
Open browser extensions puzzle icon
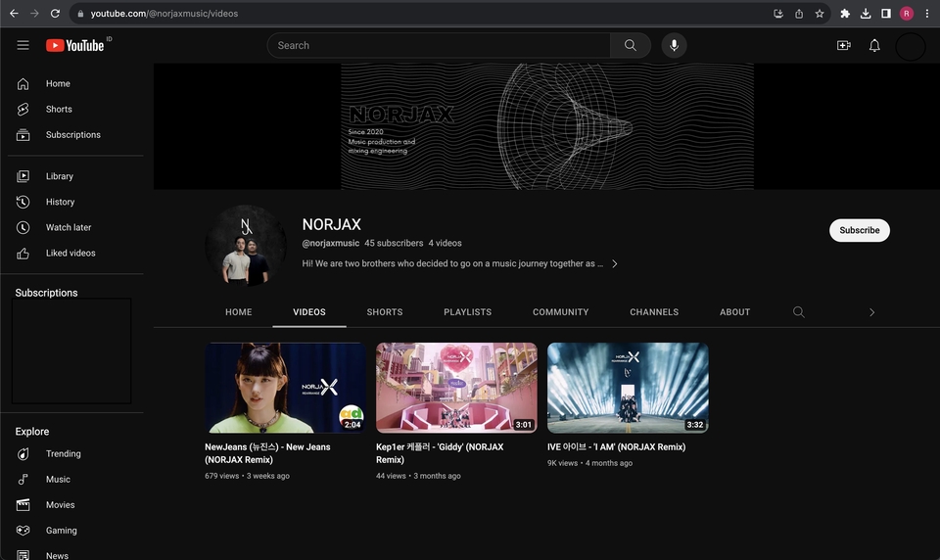[845, 13]
